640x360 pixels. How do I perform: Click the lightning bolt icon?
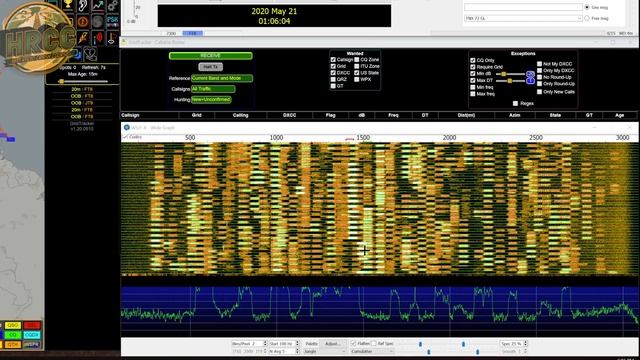click(x=83, y=38)
